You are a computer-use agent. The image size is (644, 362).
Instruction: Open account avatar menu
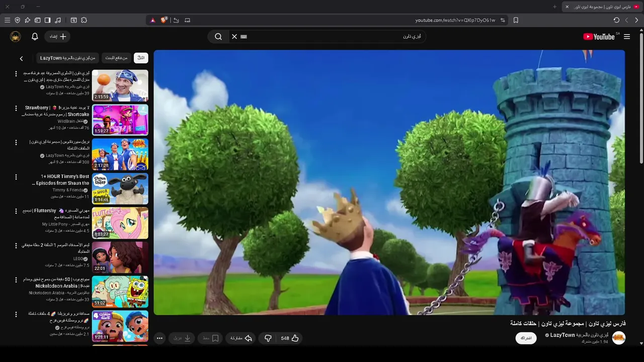16,37
